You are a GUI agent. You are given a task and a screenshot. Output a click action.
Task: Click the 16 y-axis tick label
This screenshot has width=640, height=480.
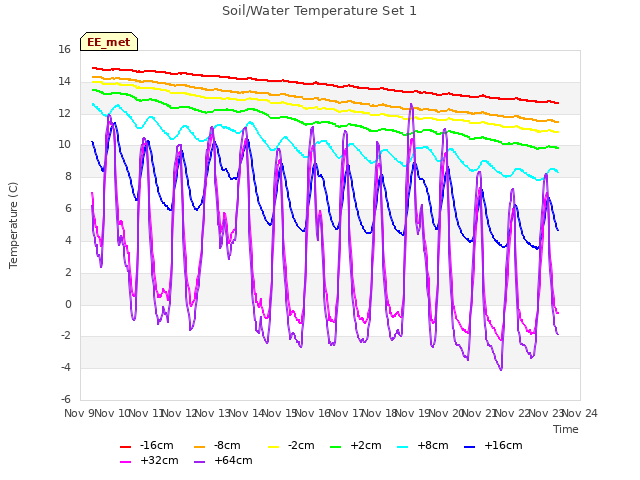point(64,50)
